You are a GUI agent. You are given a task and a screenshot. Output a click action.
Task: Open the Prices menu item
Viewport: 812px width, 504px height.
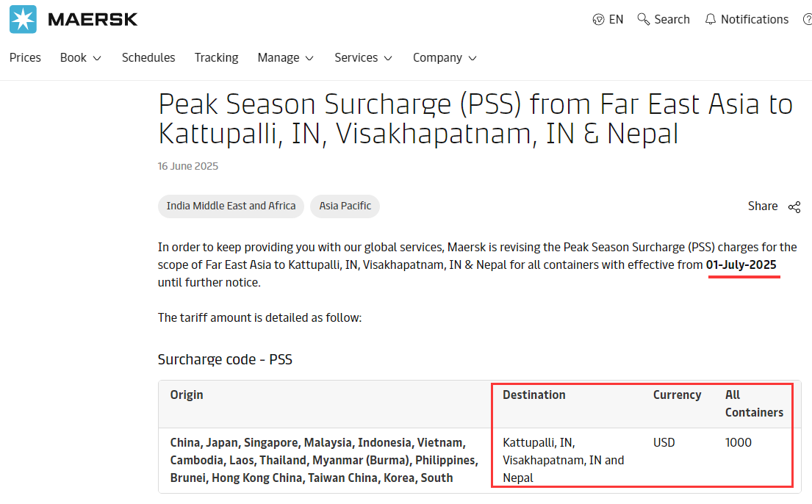(x=25, y=57)
